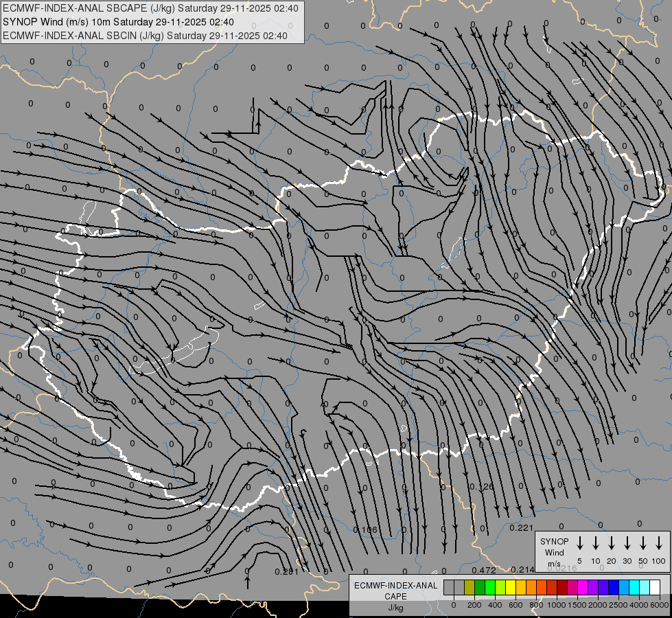Click the 5 m/s wind arrow in legend
The image size is (672, 618).
[x=579, y=543]
